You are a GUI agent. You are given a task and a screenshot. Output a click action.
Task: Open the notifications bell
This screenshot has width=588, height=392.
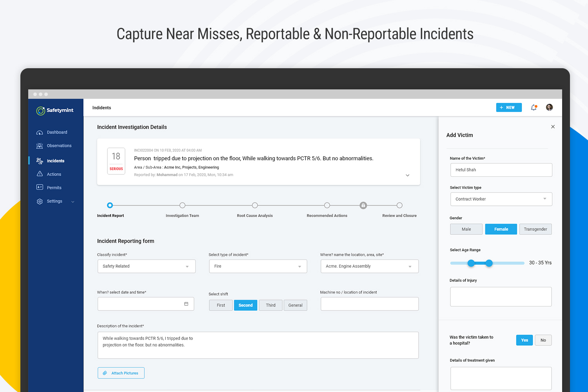point(534,107)
